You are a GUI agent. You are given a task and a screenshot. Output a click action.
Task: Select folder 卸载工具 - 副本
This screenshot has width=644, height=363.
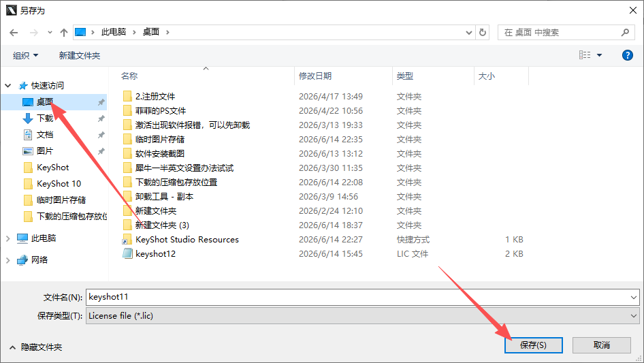(164, 197)
